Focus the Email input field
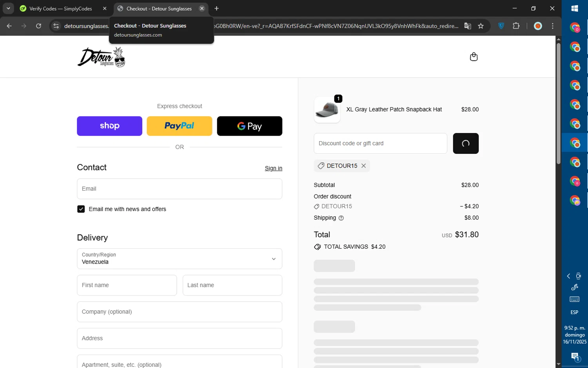The image size is (588, 368). [x=180, y=189]
